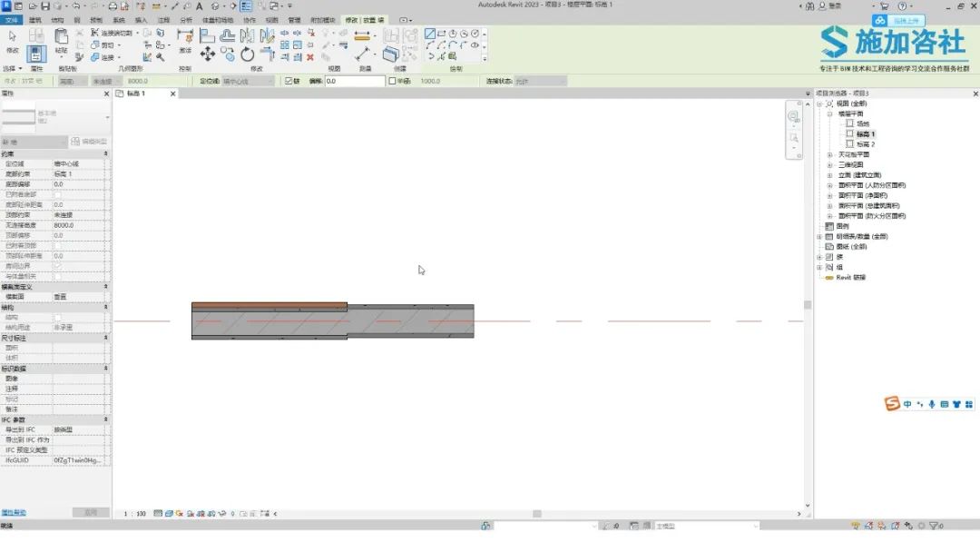980x552 pixels.
Task: Select the Revit 链接 item in project browser
Action: click(850, 278)
